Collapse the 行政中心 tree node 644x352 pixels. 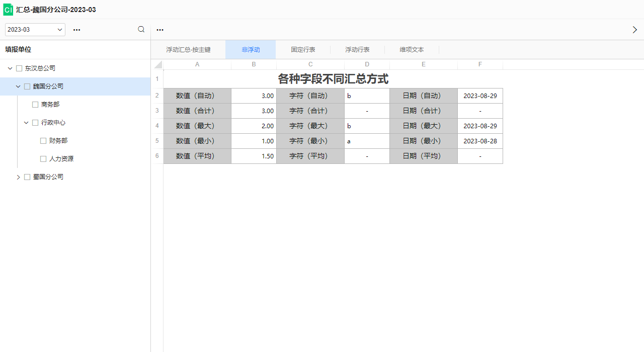click(26, 122)
